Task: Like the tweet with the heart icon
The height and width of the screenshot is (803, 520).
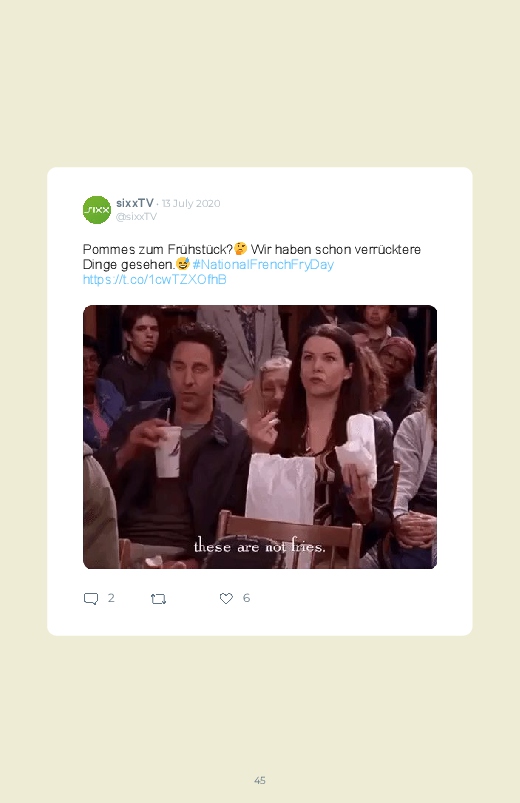Action: click(226, 598)
